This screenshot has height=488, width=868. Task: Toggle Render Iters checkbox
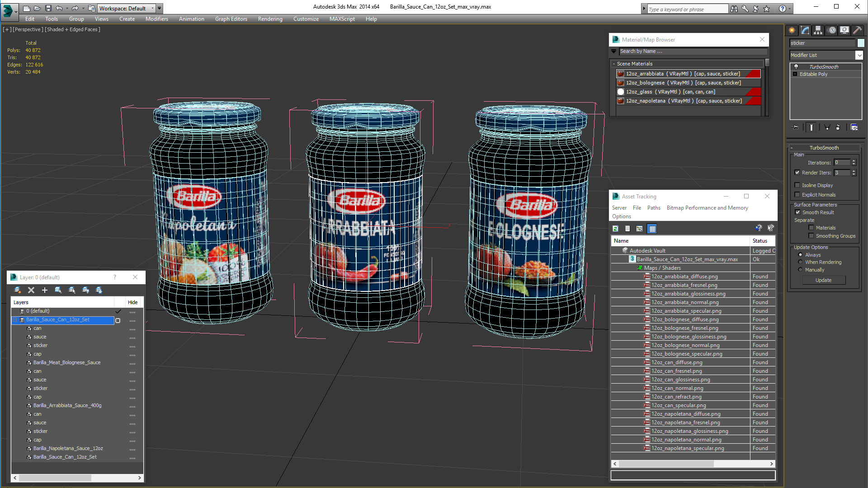coord(797,172)
